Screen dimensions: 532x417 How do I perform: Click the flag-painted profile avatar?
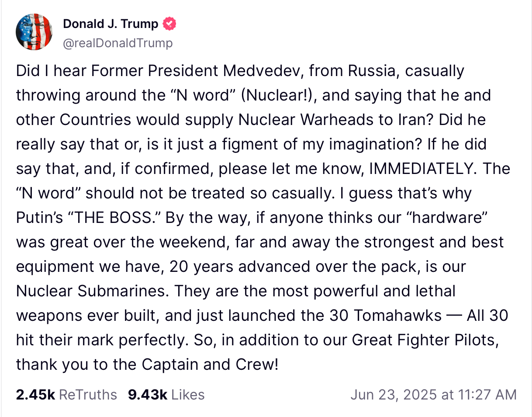pos(34,31)
